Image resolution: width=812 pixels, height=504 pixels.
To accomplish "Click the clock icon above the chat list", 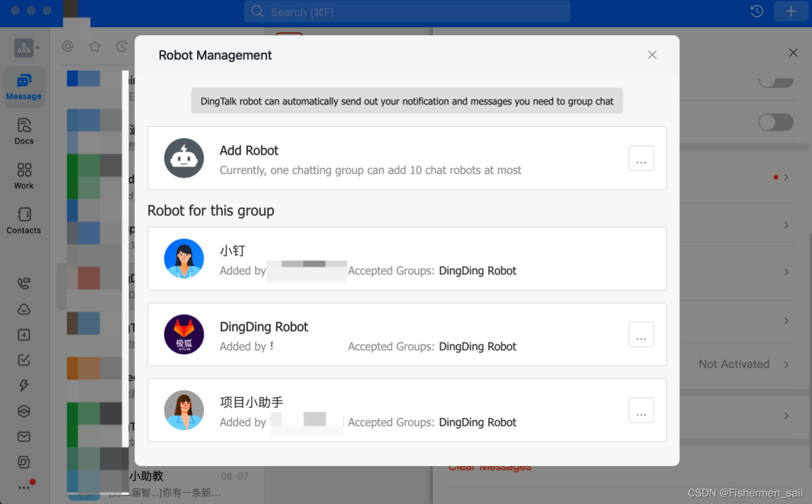I will pyautogui.click(x=121, y=46).
